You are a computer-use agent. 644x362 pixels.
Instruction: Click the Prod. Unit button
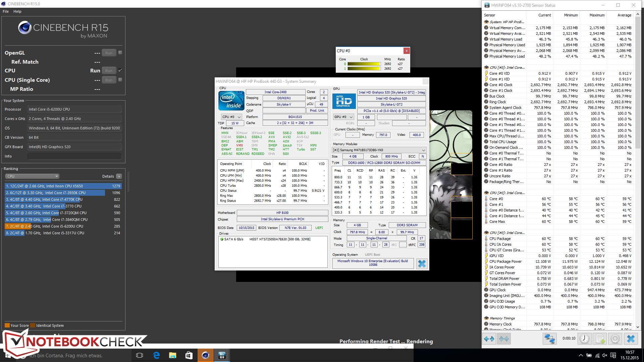317,111
